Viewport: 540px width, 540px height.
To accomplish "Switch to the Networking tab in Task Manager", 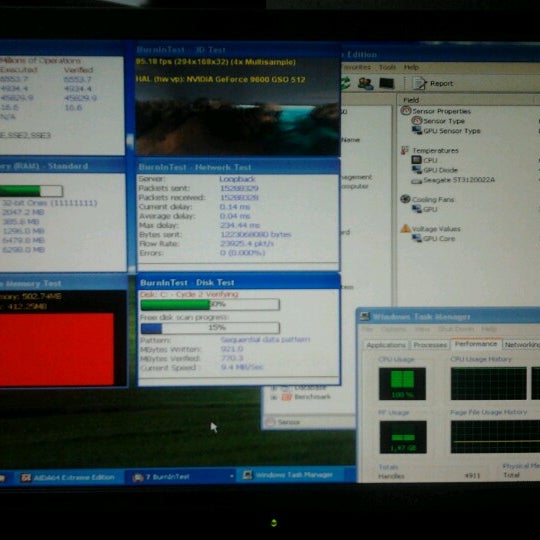I will [x=521, y=345].
